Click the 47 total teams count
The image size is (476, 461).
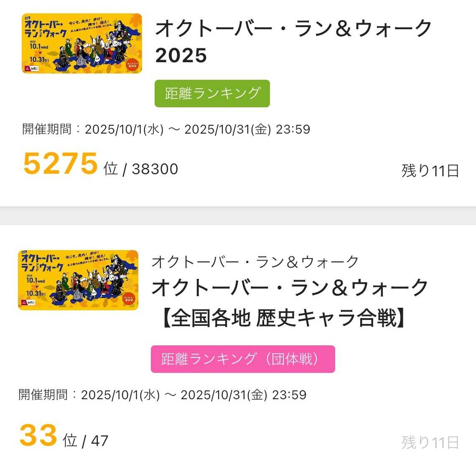coord(99,441)
